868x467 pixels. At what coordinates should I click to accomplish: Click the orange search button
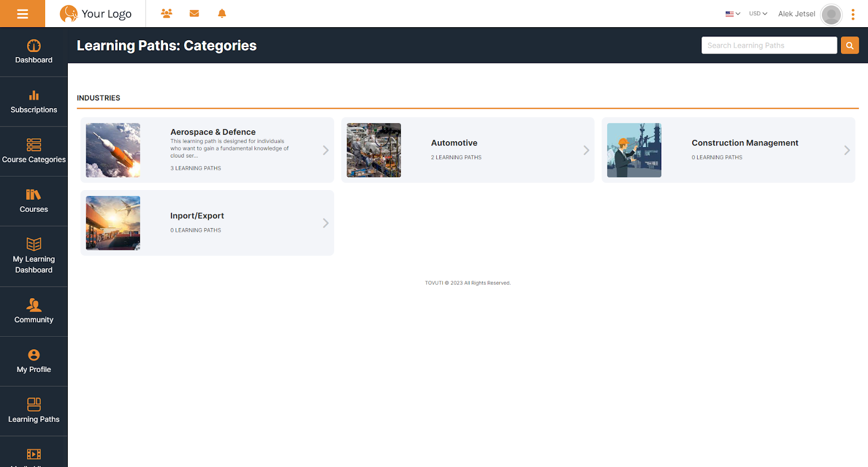click(x=850, y=46)
